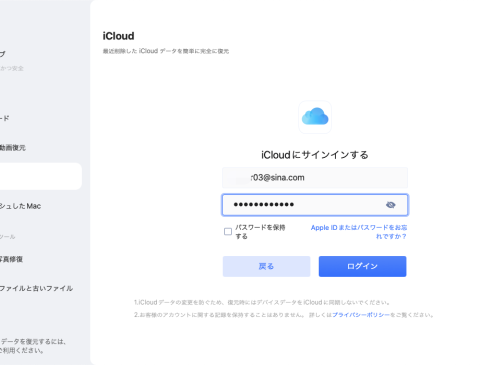Click the 戻る button
Image resolution: width=480 pixels, height=365 pixels.
[x=266, y=266]
